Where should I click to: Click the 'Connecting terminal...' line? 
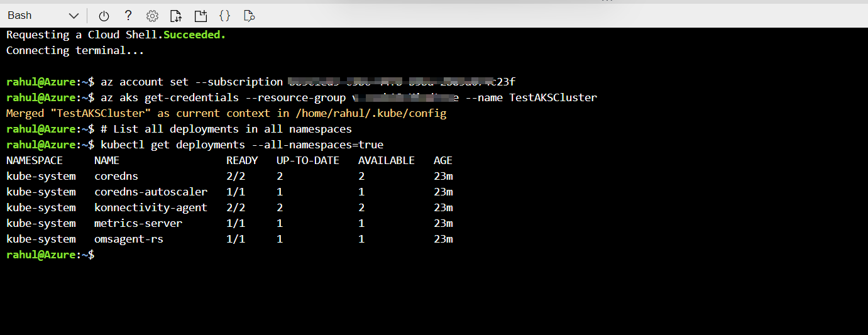click(75, 50)
